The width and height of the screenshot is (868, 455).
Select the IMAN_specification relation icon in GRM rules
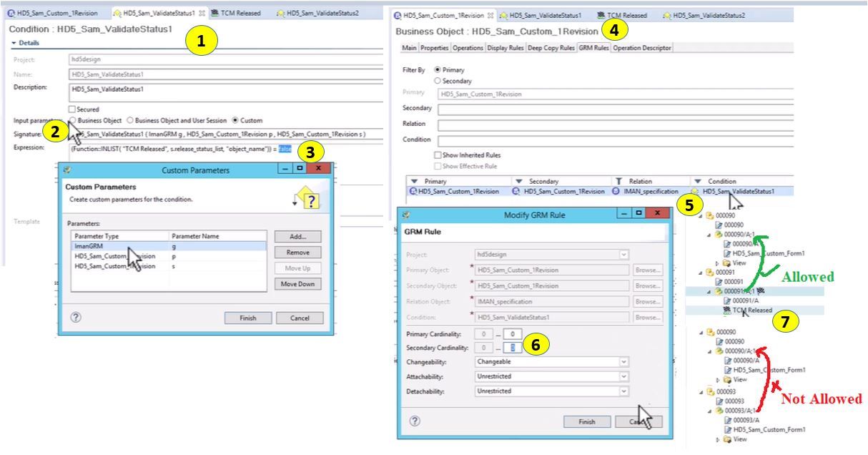(x=614, y=191)
